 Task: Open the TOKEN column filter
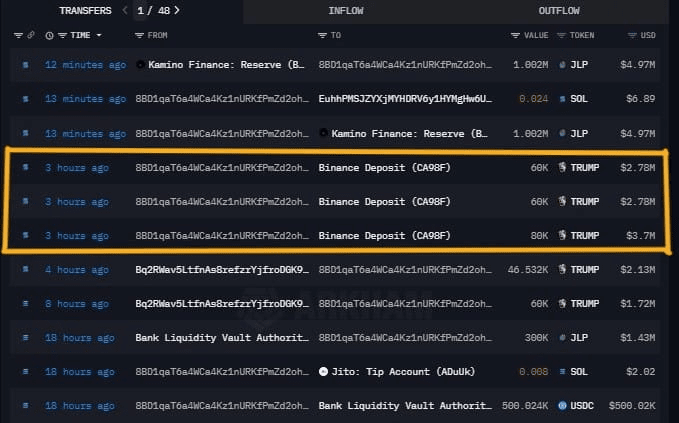(561, 36)
